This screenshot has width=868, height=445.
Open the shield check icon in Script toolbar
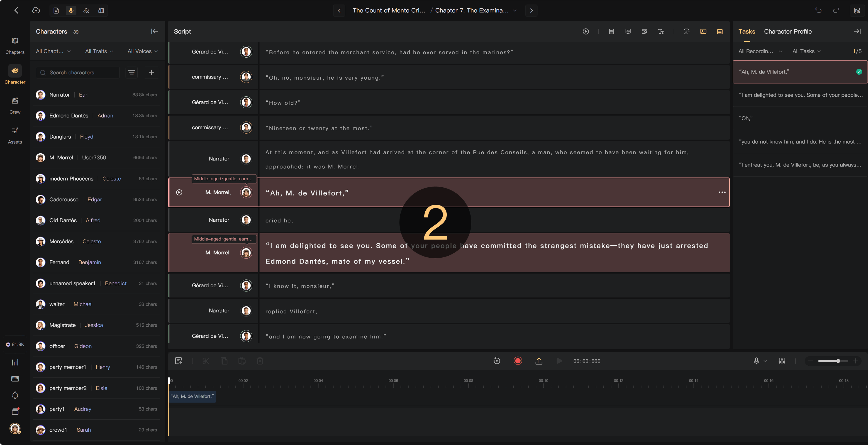click(x=628, y=31)
